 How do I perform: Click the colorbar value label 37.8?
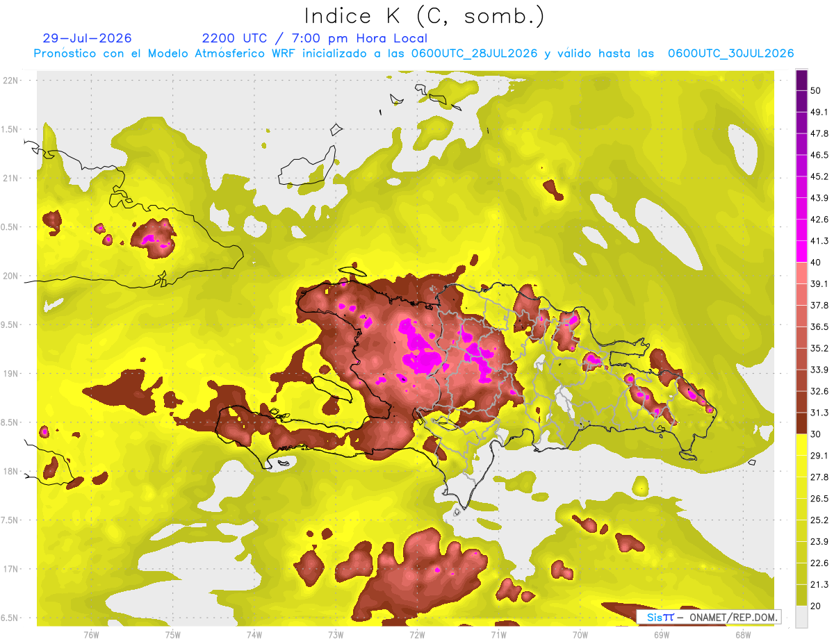click(819, 306)
